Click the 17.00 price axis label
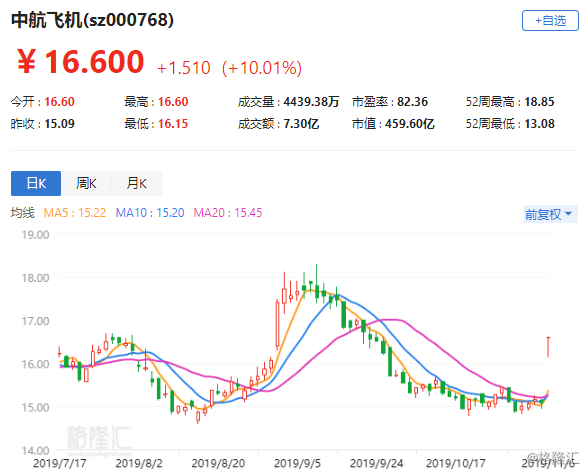The width and height of the screenshot is (587, 472). pos(35,321)
